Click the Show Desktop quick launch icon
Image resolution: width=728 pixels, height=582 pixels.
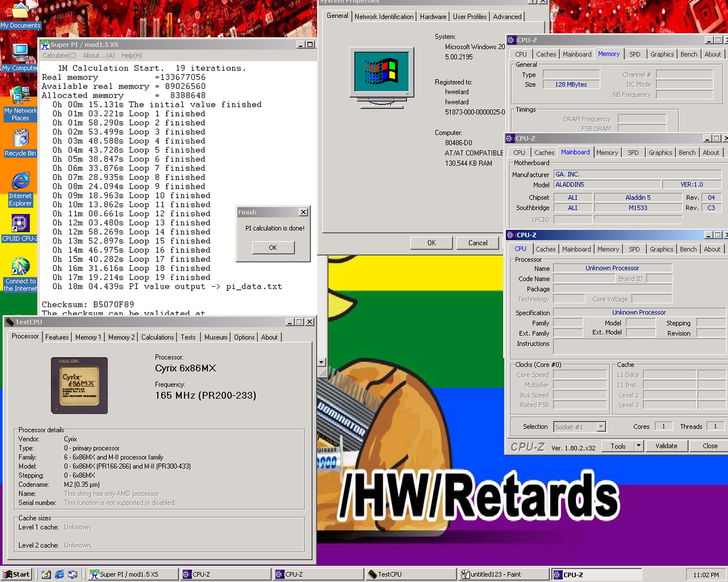click(x=46, y=574)
